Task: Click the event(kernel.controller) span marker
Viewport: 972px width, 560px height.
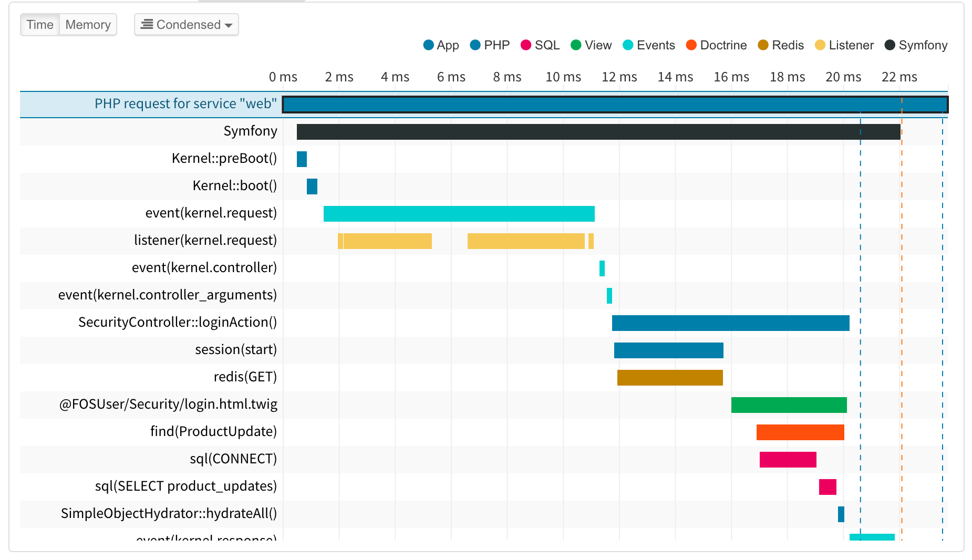Action: 602,268
